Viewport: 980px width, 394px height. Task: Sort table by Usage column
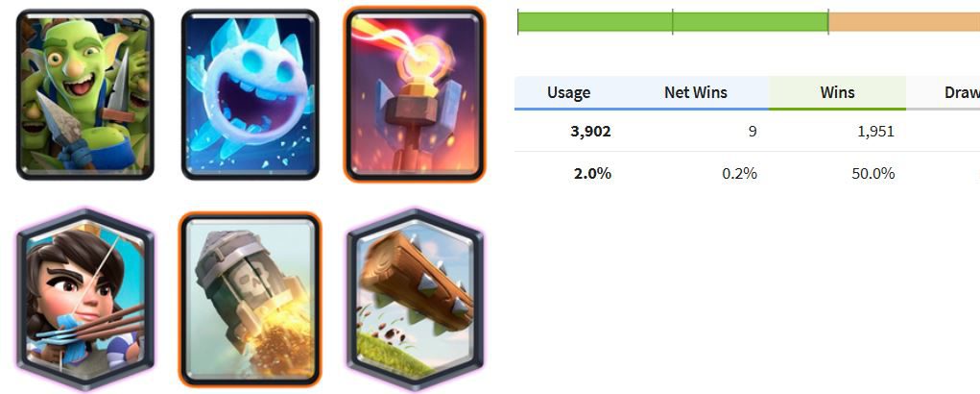pyautogui.click(x=568, y=93)
